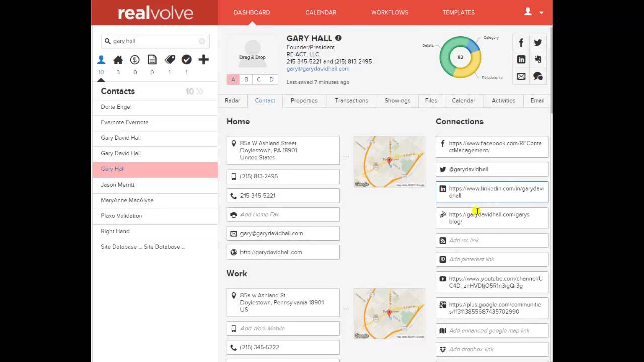Viewport: 644px width, 362px height.
Task: Open Facebook social button in header
Action: pyautogui.click(x=521, y=43)
